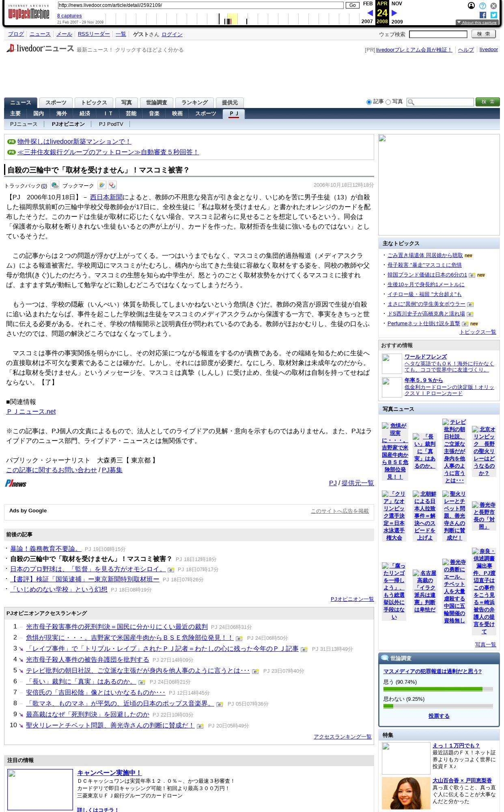
Task: Go to previous capture blue arrow
Action: click(x=370, y=13)
